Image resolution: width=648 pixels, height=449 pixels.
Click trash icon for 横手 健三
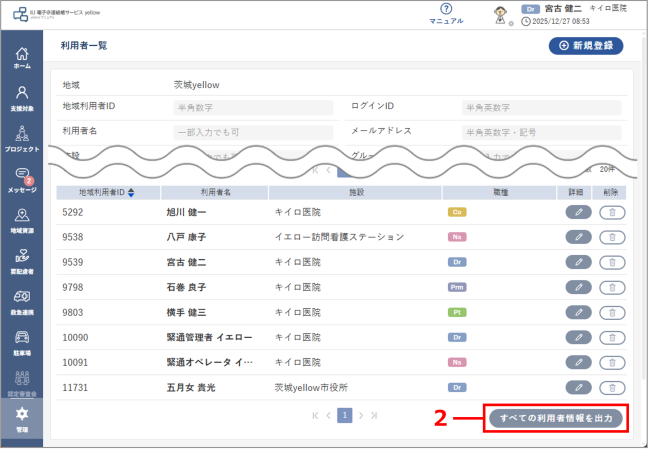pos(611,312)
